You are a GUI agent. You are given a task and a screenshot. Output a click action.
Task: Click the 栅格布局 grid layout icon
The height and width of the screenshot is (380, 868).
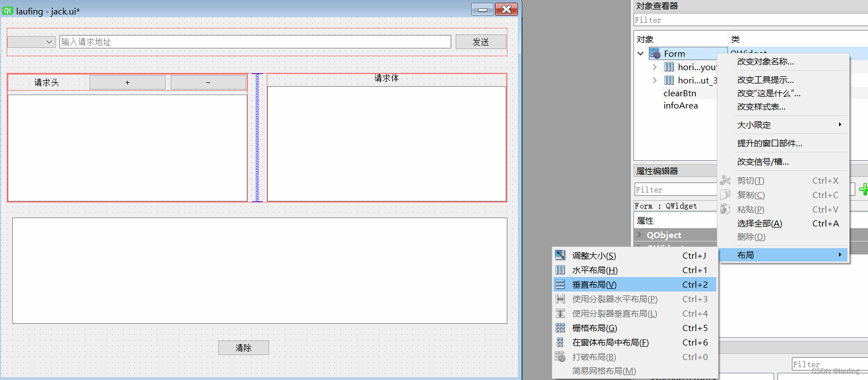point(560,328)
